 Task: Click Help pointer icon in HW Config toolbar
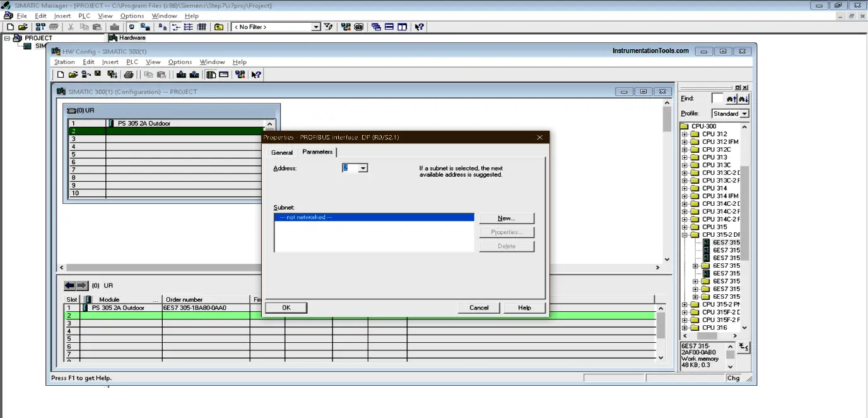[256, 75]
